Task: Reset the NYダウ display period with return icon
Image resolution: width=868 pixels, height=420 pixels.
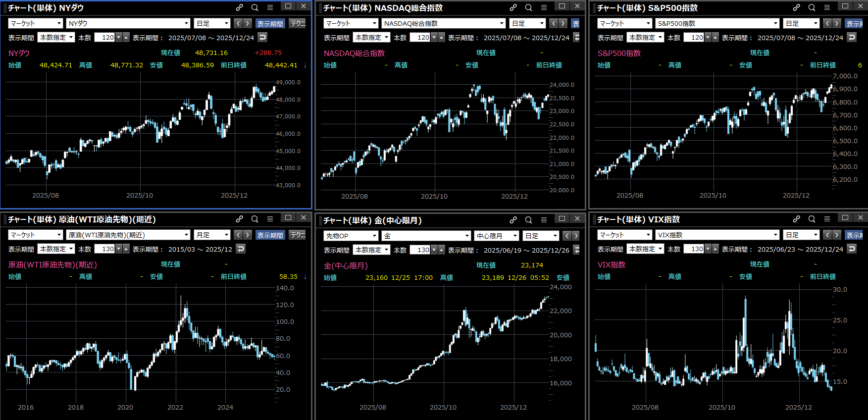Action: tap(262, 37)
